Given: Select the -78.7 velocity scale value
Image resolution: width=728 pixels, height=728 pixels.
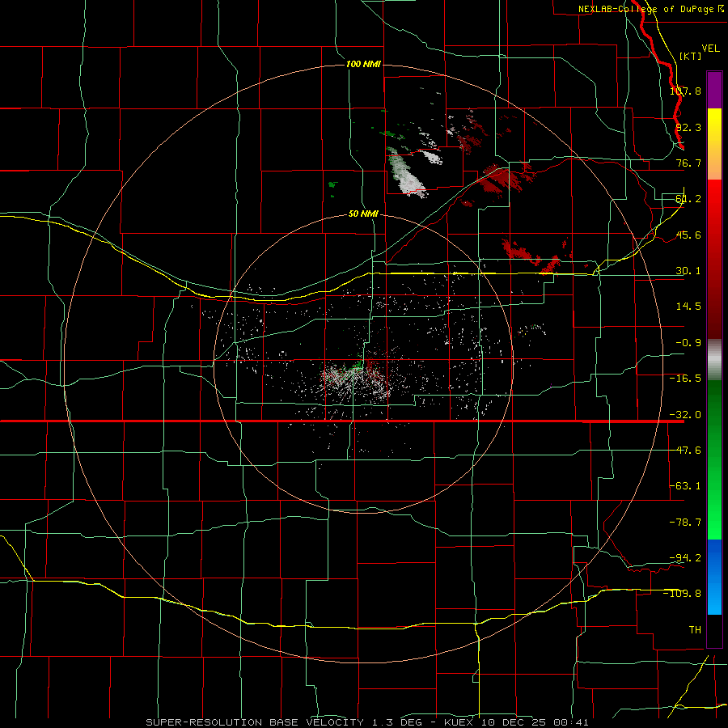Looking at the screenshot, I should coord(685,523).
